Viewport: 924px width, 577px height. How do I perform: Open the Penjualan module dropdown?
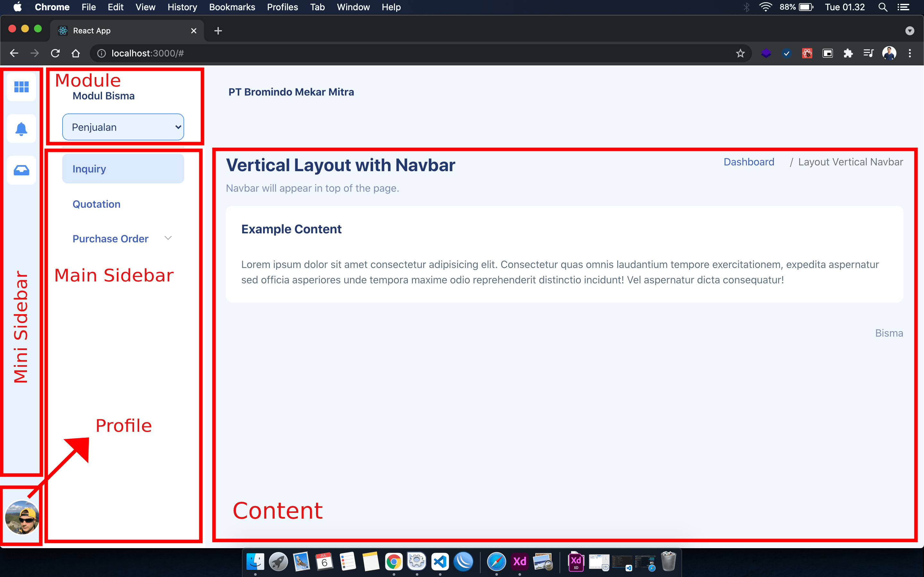pyautogui.click(x=123, y=127)
